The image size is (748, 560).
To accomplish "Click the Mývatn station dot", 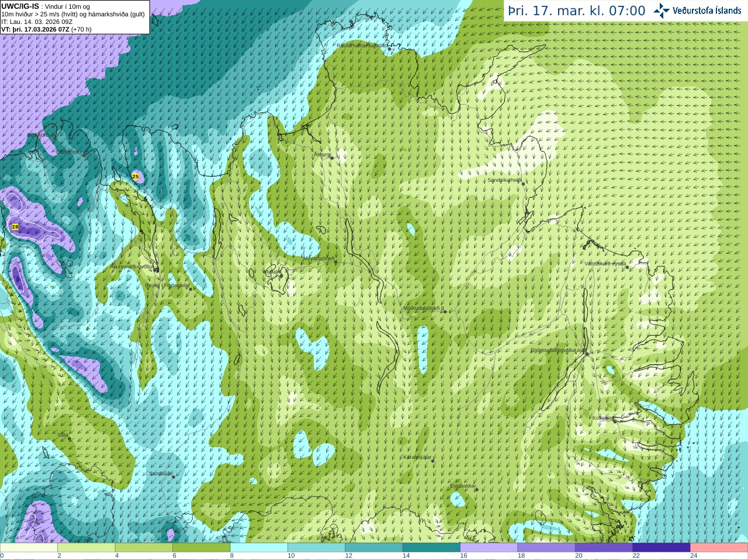I will [281, 275].
